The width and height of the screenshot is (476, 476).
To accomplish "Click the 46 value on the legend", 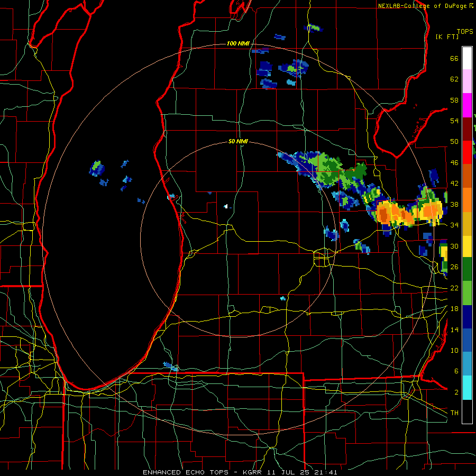I will [454, 163].
